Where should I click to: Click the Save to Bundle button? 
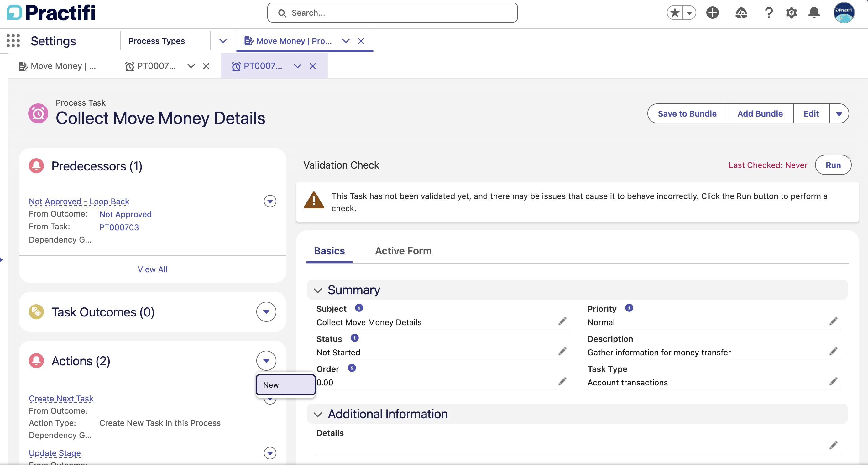pos(687,113)
